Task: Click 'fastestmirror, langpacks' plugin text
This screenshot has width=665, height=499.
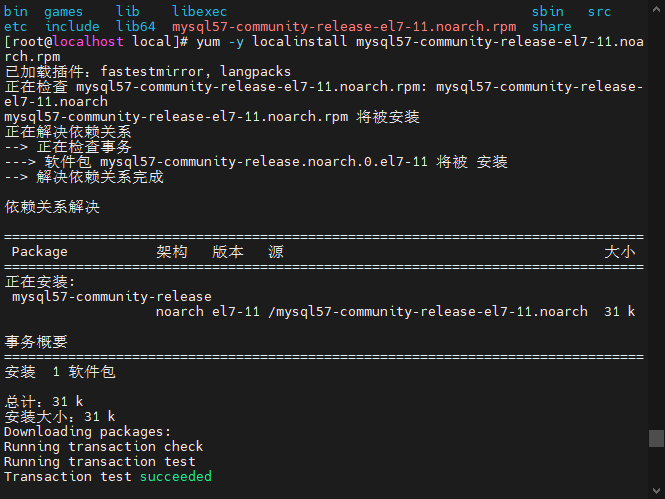Action: tap(196, 72)
